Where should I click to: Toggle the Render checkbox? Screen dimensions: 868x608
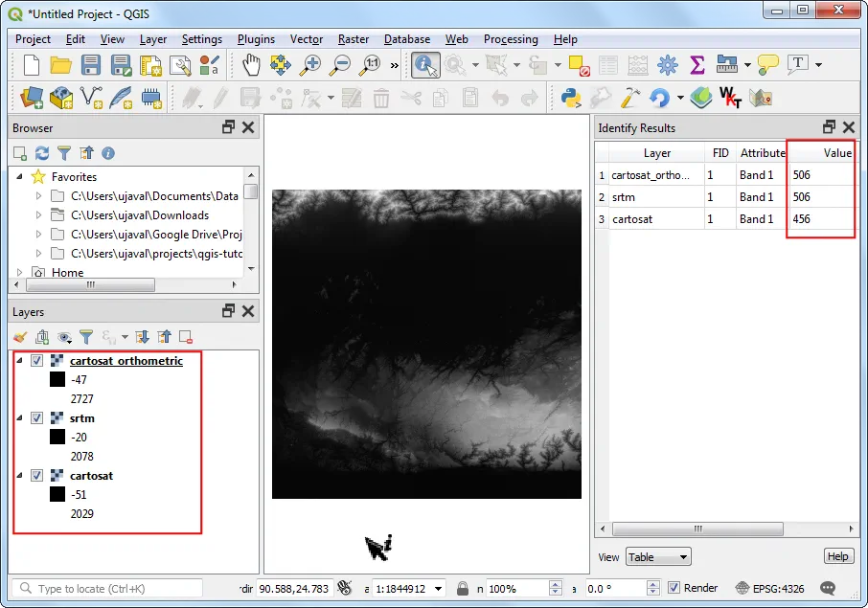pyautogui.click(x=674, y=588)
